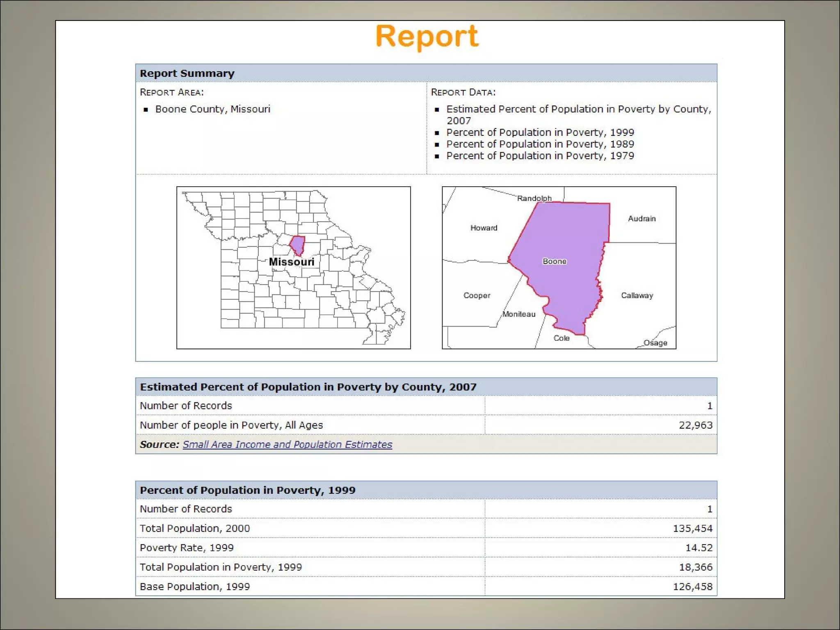
Task: Click the orange Report title
Action: (x=427, y=37)
